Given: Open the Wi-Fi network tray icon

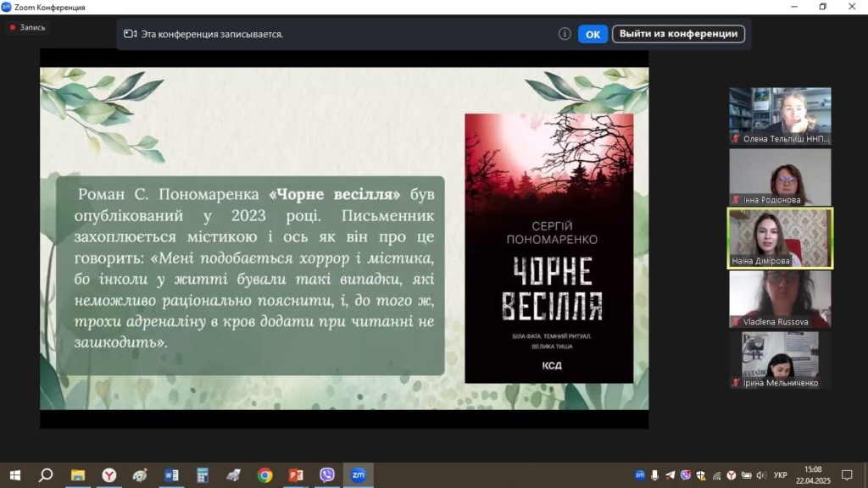Looking at the screenshot, I should coord(716,475).
